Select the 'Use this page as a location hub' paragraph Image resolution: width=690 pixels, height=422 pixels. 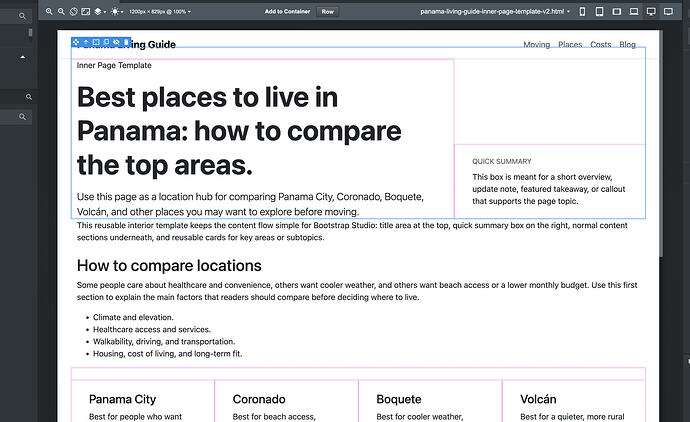250,204
